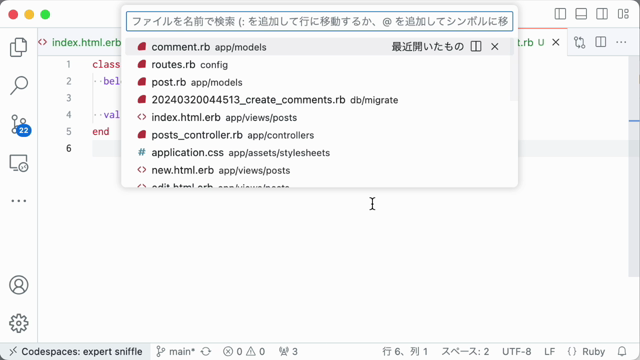Image resolution: width=640 pixels, height=360 pixels.
Task: Open changes compare icon in editor toolbar
Action: [580, 42]
